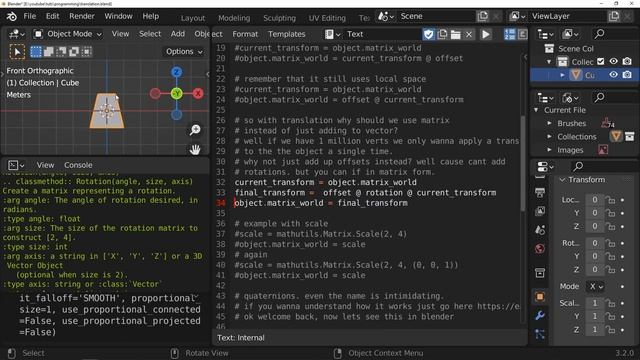This screenshot has width=640, height=360.
Task: Click the Blender logo menu icon
Action: pos(11,16)
